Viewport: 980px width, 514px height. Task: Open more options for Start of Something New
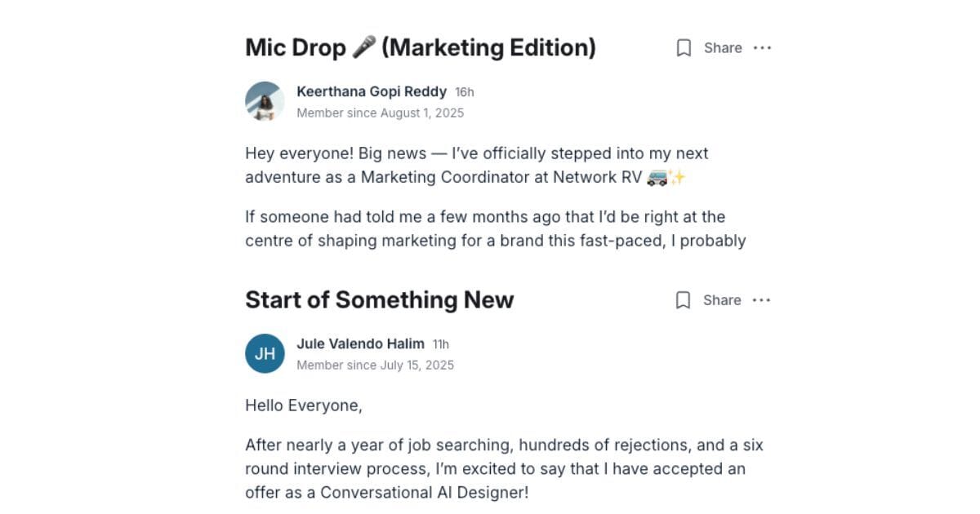(761, 300)
